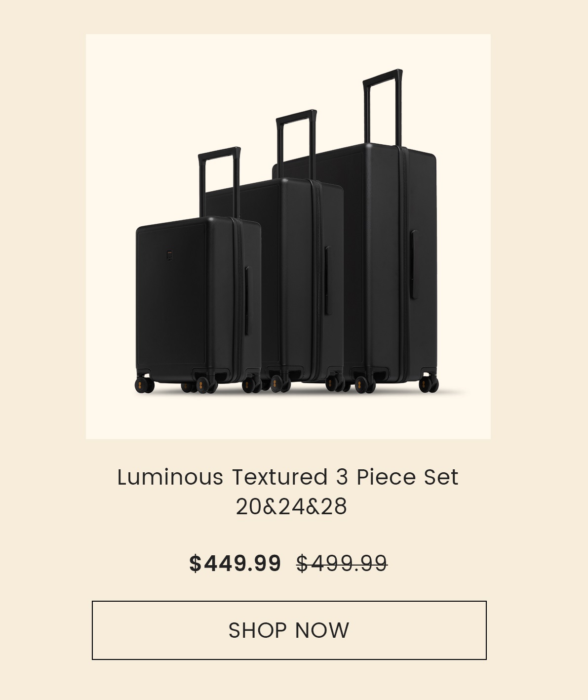Image resolution: width=588 pixels, height=700 pixels.
Task: Click the far-right wheel of large suitcase
Action: tap(429, 384)
